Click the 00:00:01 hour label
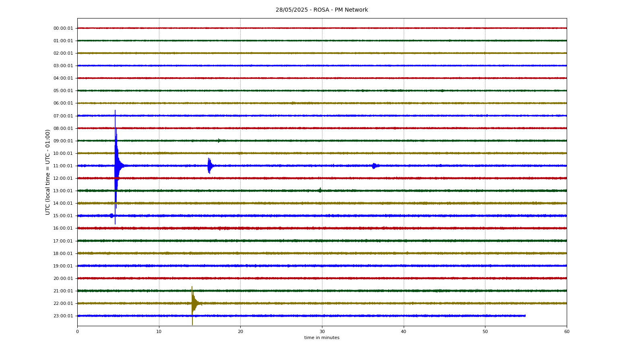Screen dimensions: 644x362 tap(63, 29)
